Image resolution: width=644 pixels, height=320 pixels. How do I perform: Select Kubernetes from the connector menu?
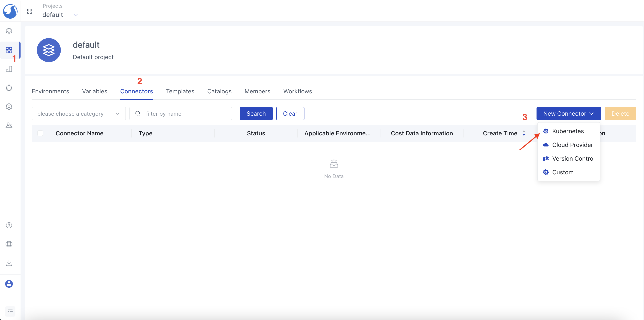568,131
